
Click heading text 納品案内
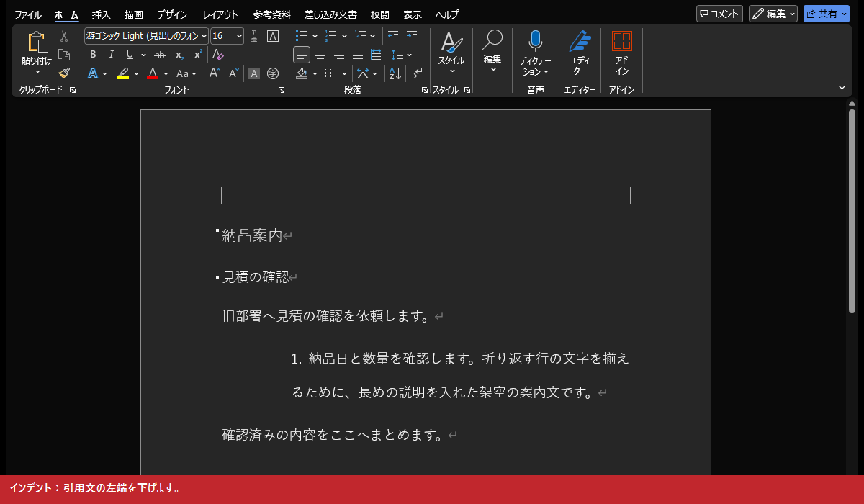click(x=252, y=235)
